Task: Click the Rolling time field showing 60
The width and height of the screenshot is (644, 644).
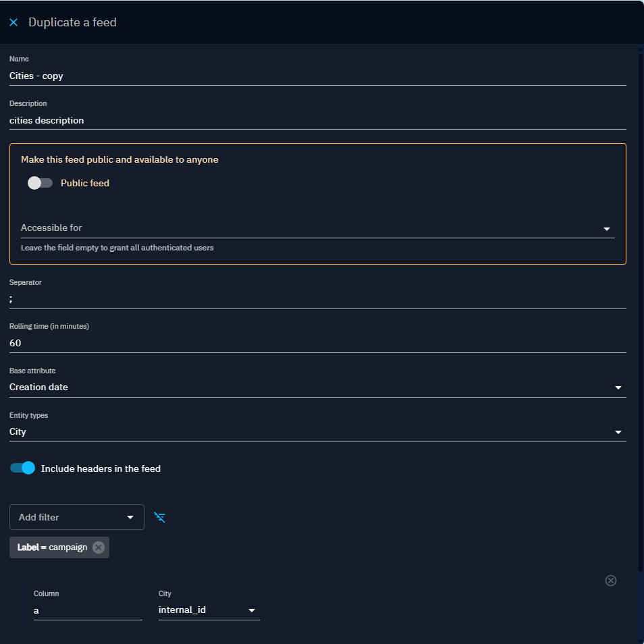Action: coord(317,343)
